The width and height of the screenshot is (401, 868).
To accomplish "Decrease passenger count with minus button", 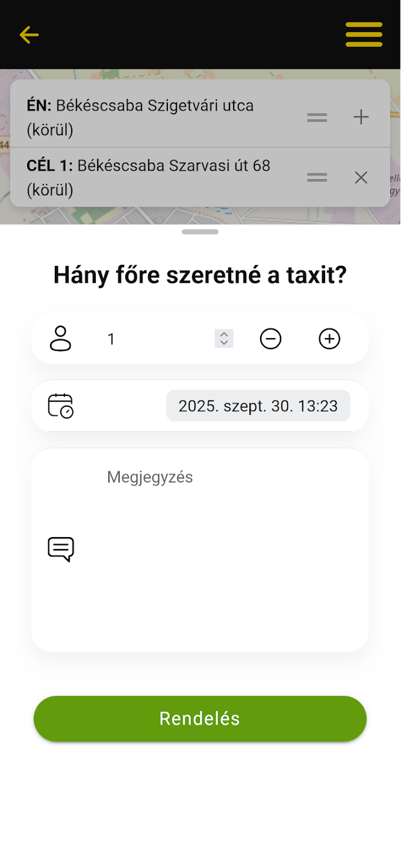I will (270, 339).
